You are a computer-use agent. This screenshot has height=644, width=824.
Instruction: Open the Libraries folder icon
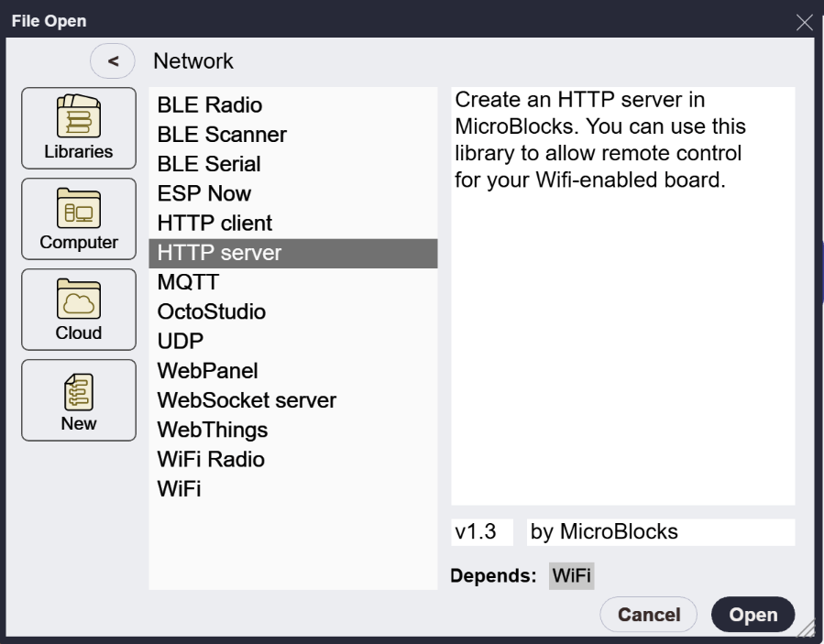click(x=79, y=128)
